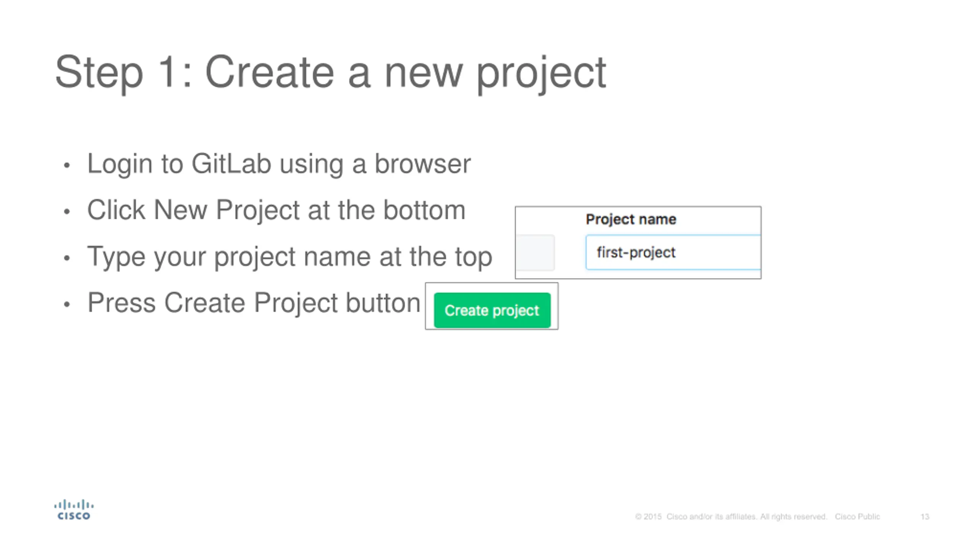Click the word GitLab in first bullet
Screen dimensions: 980x551
(231, 164)
